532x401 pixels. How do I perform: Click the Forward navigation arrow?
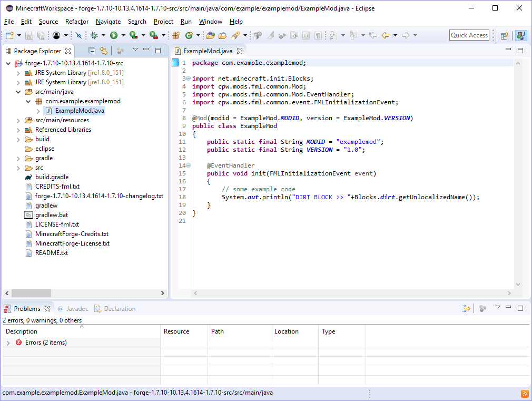pyautogui.click(x=406, y=35)
